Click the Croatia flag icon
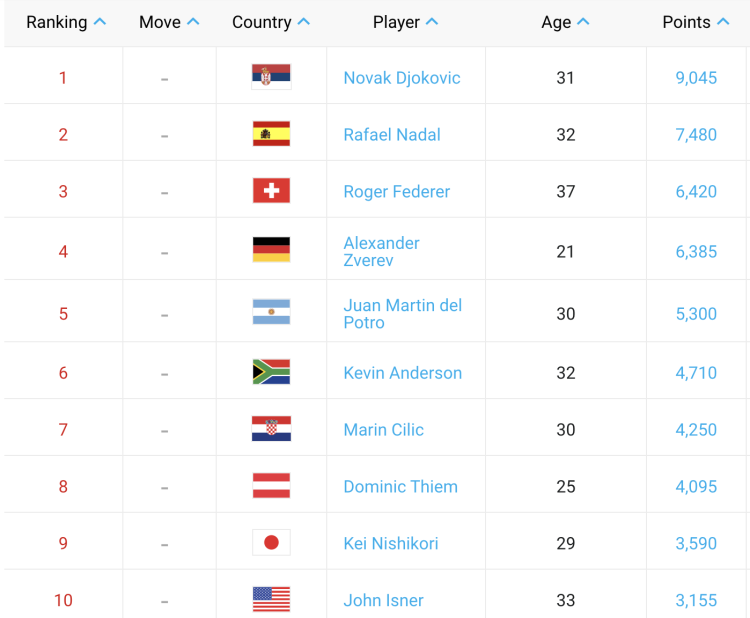 271,429
